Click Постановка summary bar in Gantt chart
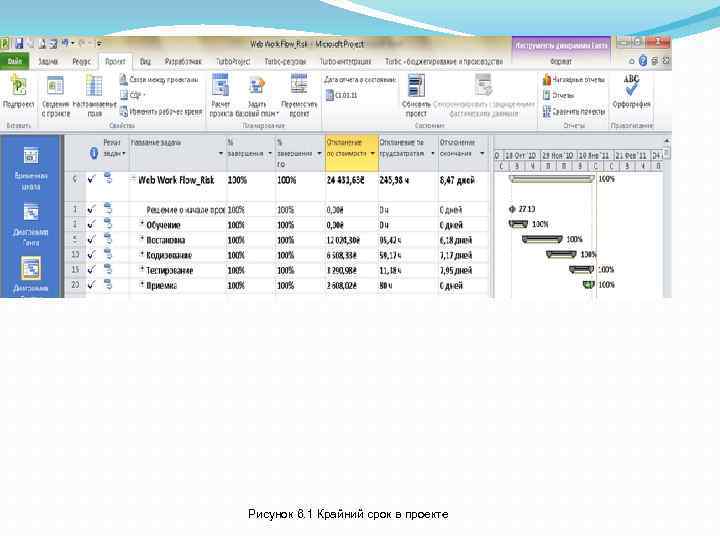720x540 pixels. [x=542, y=239]
